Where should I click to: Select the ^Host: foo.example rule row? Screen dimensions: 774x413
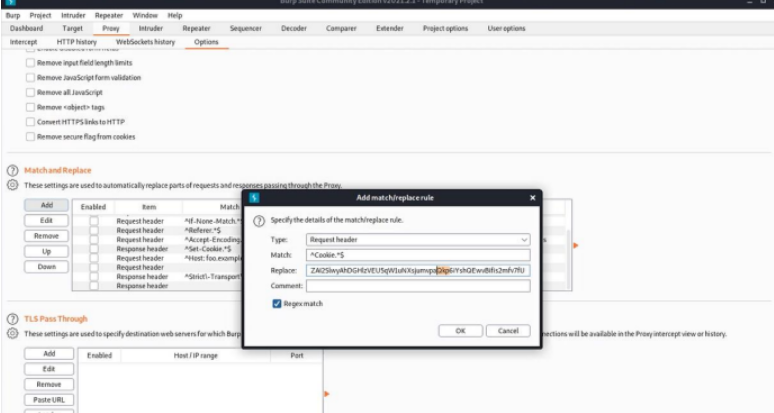coord(158,258)
